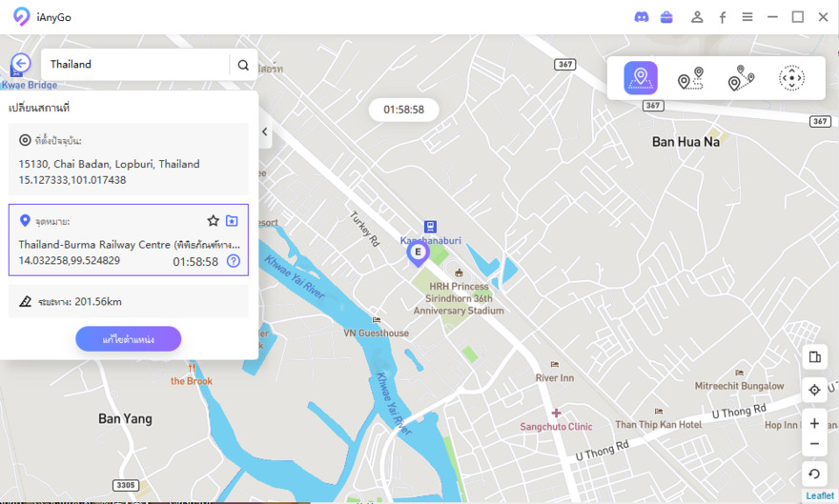Image resolution: width=839 pixels, height=504 pixels.
Task: Open the Discord community icon
Action: coord(641,17)
